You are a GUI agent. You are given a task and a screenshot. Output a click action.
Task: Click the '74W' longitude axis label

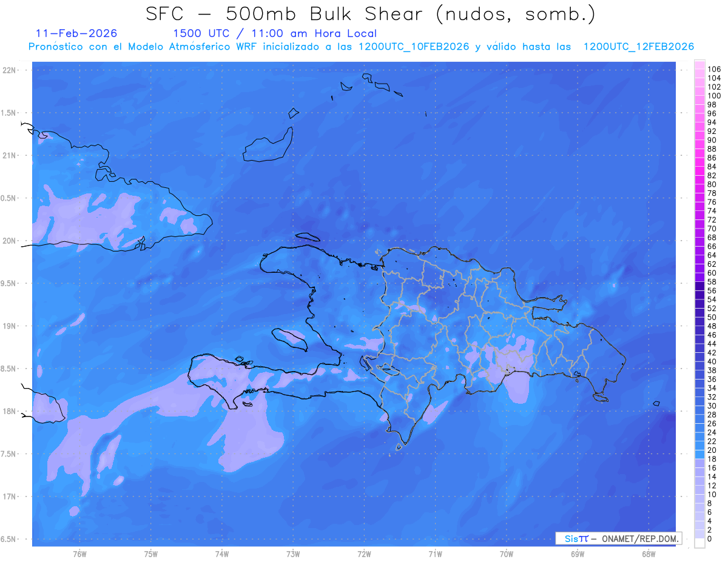pyautogui.click(x=221, y=554)
